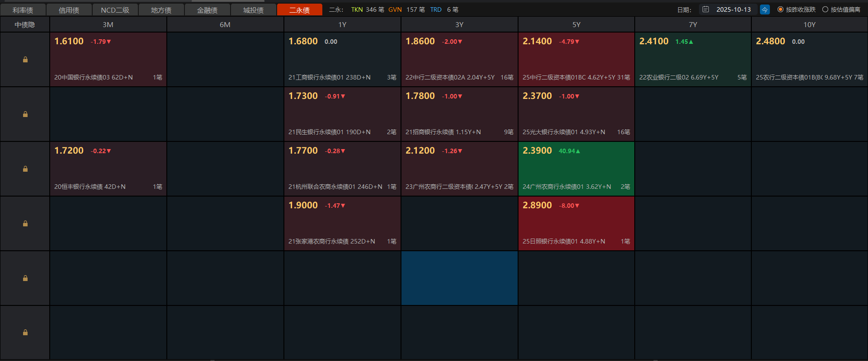Open the calendar icon in the date field
Image resolution: width=868 pixels, height=361 pixels.
[706, 9]
